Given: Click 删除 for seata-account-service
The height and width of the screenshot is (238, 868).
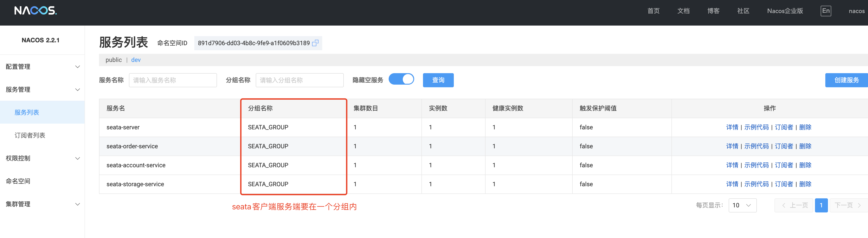Looking at the screenshot, I should [805, 165].
